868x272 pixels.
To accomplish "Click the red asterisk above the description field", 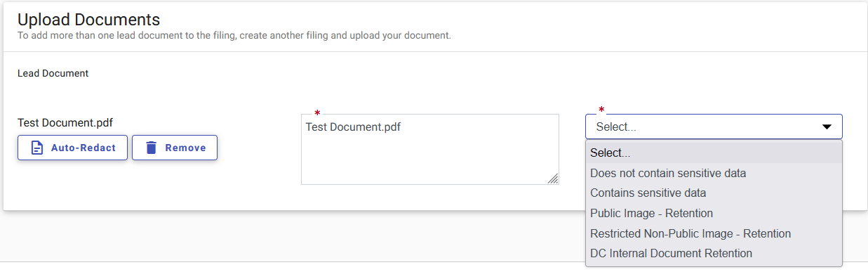I will 317,113.
